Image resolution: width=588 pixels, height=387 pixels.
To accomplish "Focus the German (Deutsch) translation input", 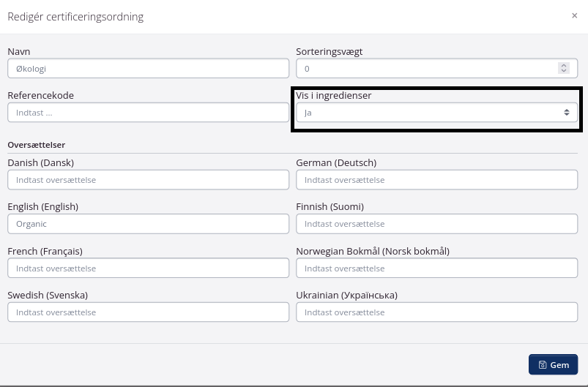I will pos(436,180).
